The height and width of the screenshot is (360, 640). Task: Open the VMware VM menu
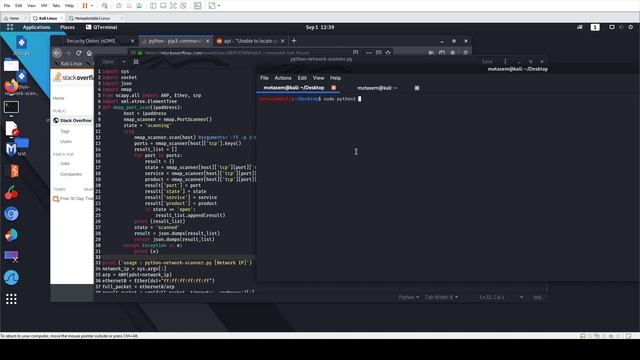tap(44, 6)
